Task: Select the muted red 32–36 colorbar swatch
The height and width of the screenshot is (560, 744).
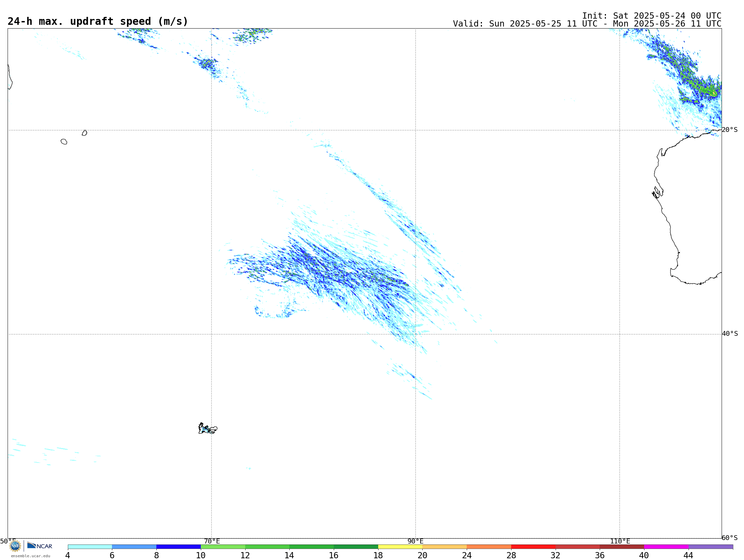Action: click(578, 547)
